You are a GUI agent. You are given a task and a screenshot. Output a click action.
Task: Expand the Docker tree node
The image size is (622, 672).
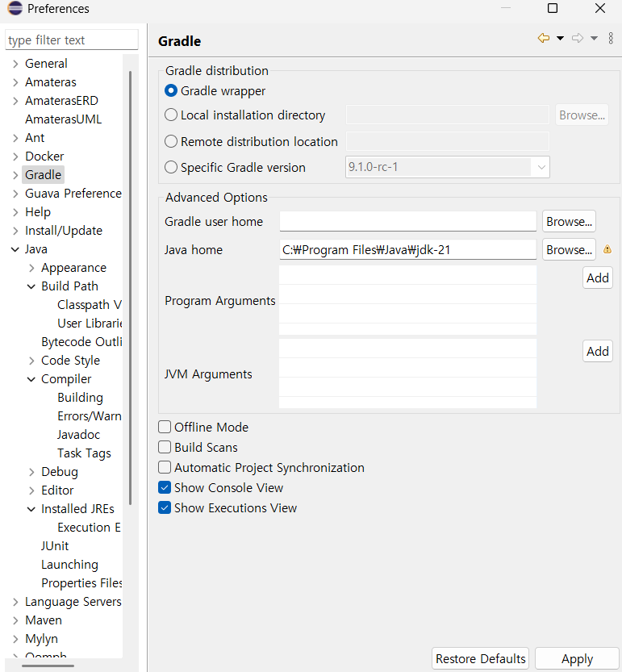[x=15, y=157]
